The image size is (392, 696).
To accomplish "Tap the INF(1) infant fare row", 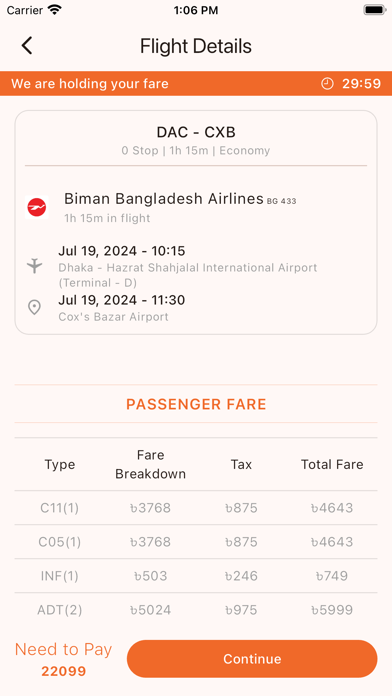I will [196, 576].
